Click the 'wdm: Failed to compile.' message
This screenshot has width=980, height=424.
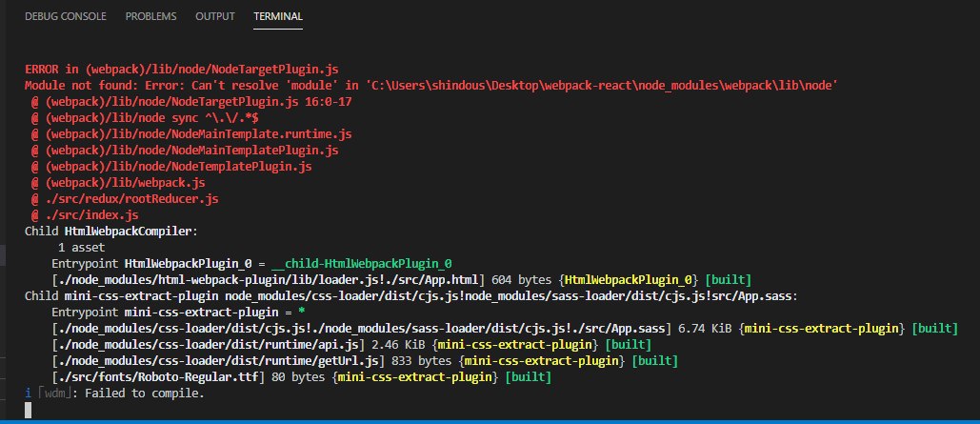pyautogui.click(x=114, y=394)
